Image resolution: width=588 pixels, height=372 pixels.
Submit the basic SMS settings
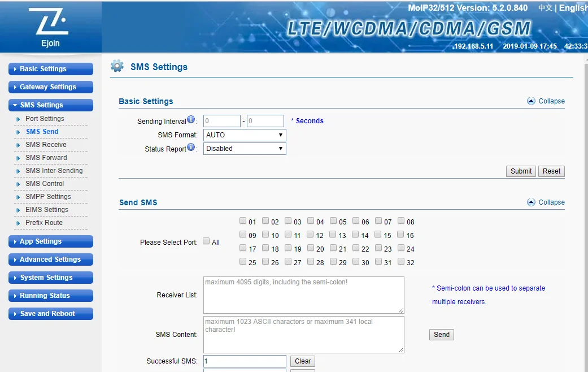point(521,171)
